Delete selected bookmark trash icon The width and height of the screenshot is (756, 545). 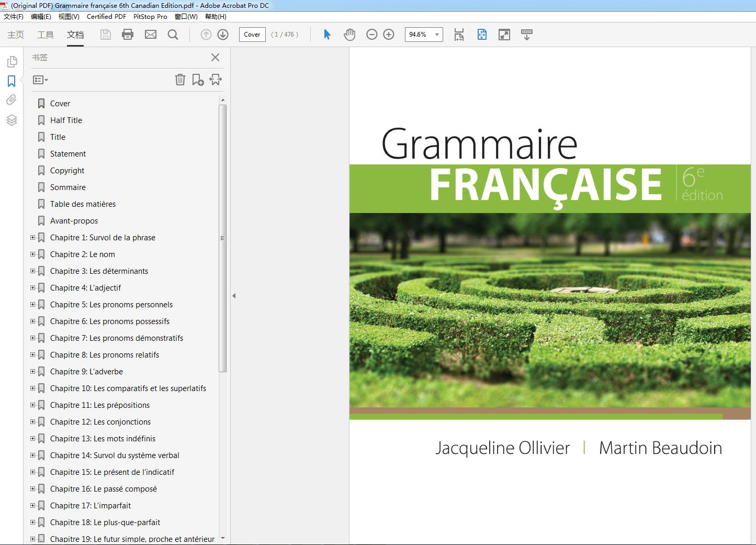tap(180, 80)
